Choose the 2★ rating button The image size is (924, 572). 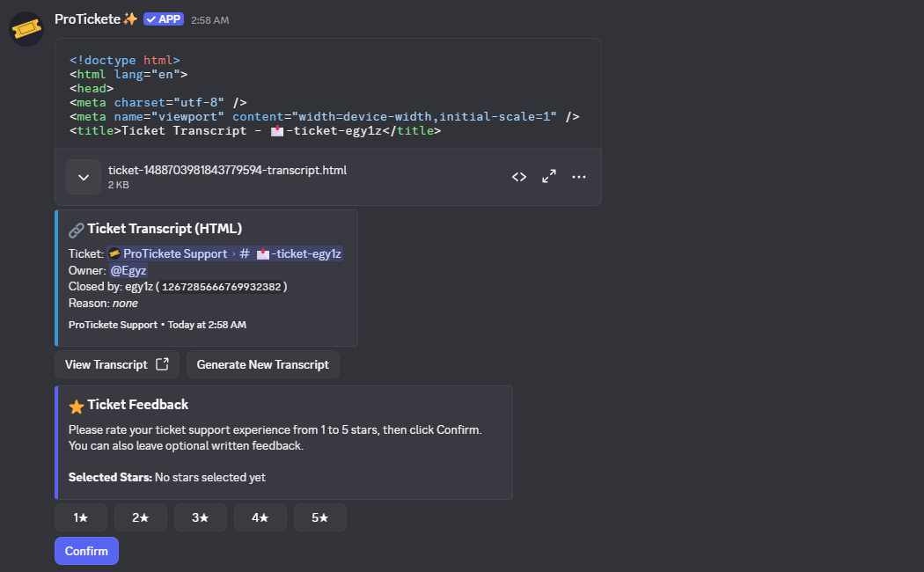tap(141, 518)
